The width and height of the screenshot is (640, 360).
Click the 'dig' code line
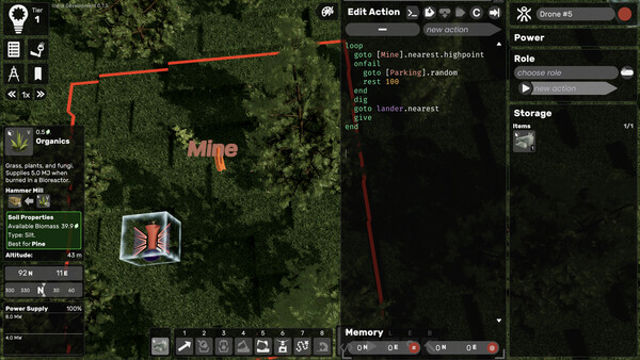pyautogui.click(x=360, y=100)
